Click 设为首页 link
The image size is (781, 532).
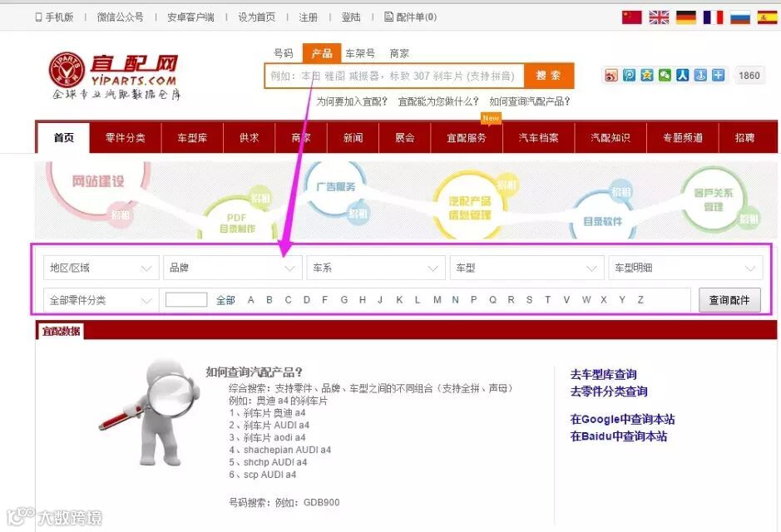256,17
